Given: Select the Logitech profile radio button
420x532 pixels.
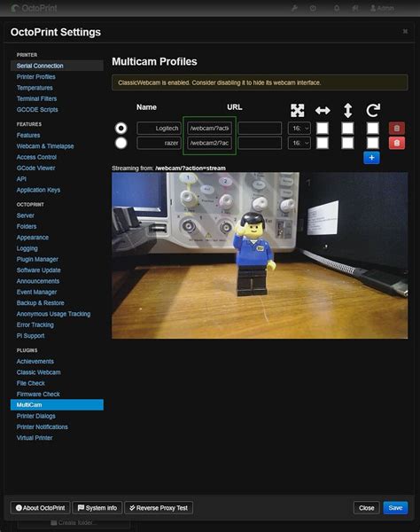Looking at the screenshot, I should click(x=121, y=129).
